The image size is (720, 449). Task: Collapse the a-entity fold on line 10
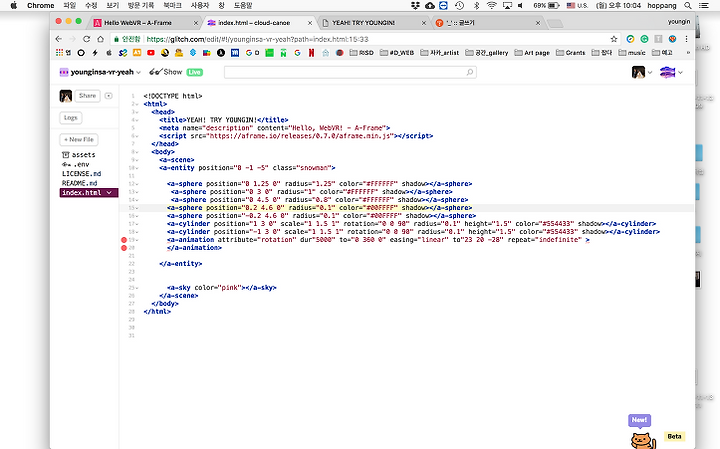(x=137, y=168)
